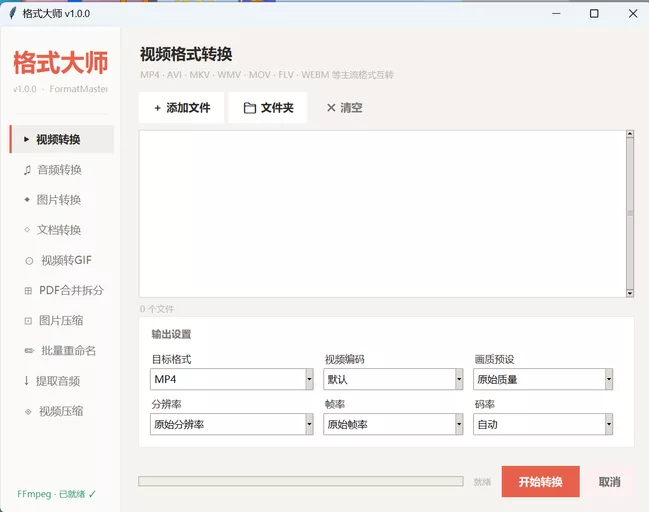Click the file list vertical scrollbar track
The width and height of the screenshot is (649, 512).
click(x=630, y=214)
